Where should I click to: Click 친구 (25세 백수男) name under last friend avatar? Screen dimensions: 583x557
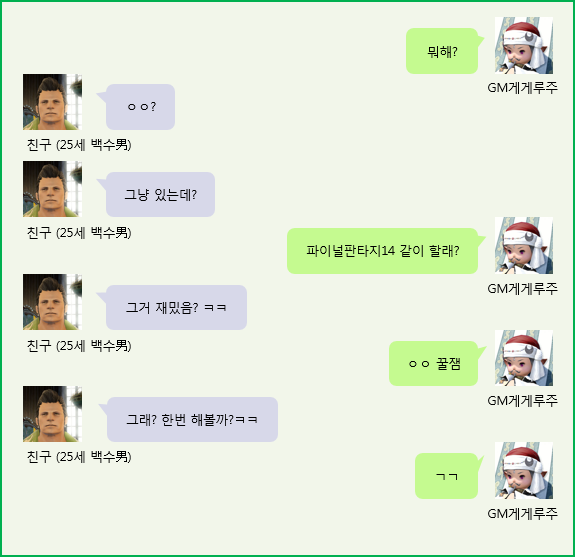(x=79, y=457)
